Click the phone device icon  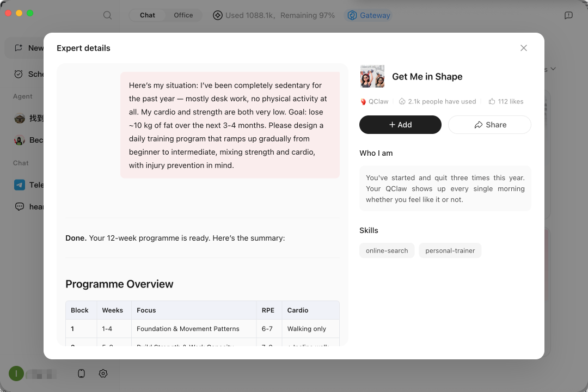(x=82, y=373)
